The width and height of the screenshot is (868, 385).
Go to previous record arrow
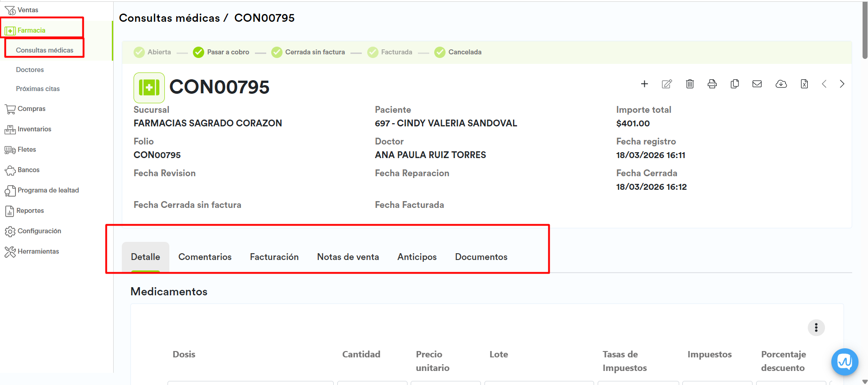click(x=824, y=84)
